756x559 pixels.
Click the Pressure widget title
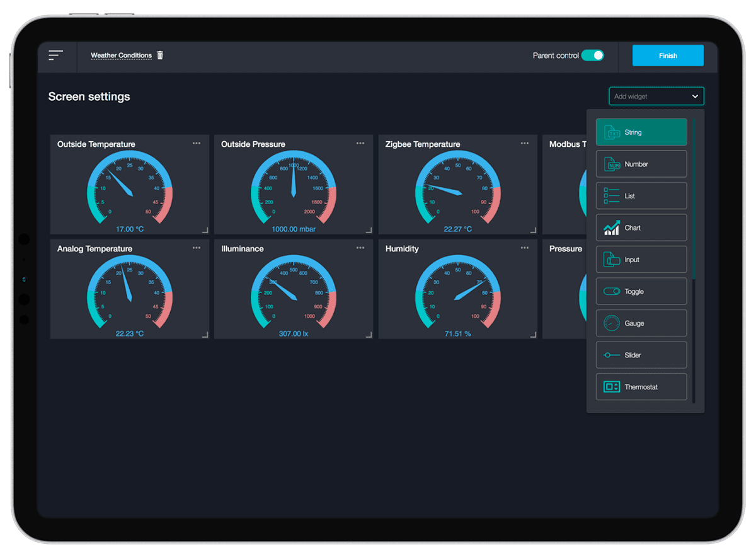(x=566, y=249)
